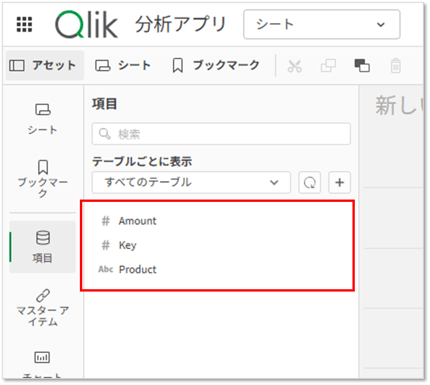Click the paste icon in the toolbar
430x385 pixels.
pyautogui.click(x=362, y=66)
